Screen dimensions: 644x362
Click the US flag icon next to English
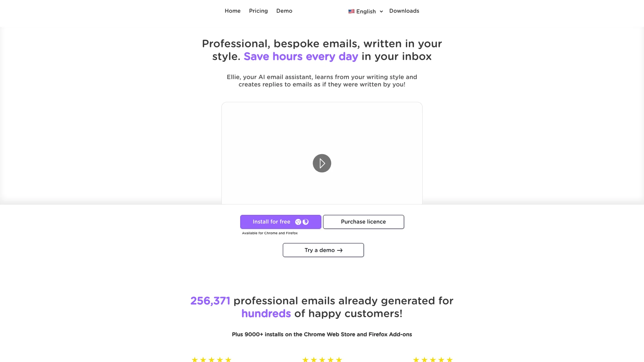352,11
